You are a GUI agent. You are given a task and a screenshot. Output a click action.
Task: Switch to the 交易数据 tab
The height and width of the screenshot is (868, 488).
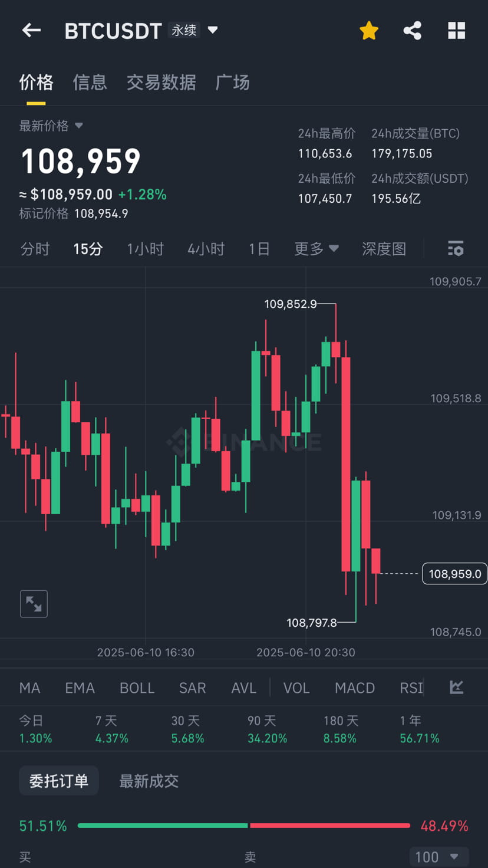point(161,83)
